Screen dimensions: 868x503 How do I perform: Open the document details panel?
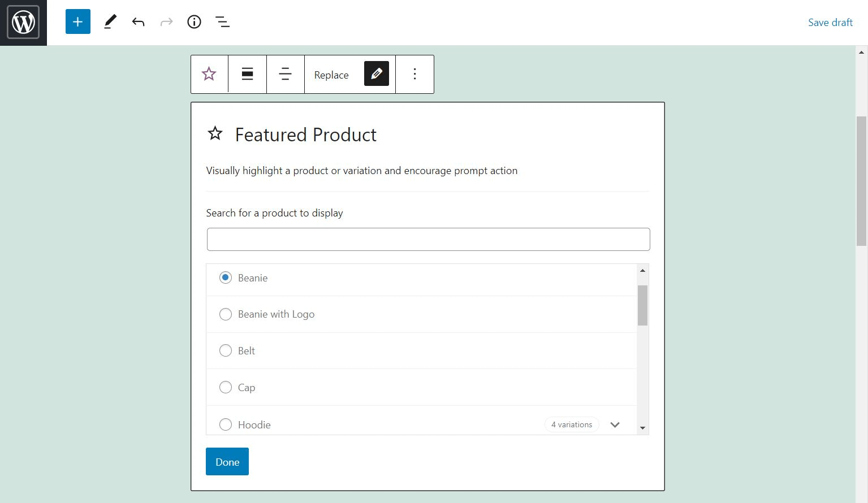click(x=194, y=21)
